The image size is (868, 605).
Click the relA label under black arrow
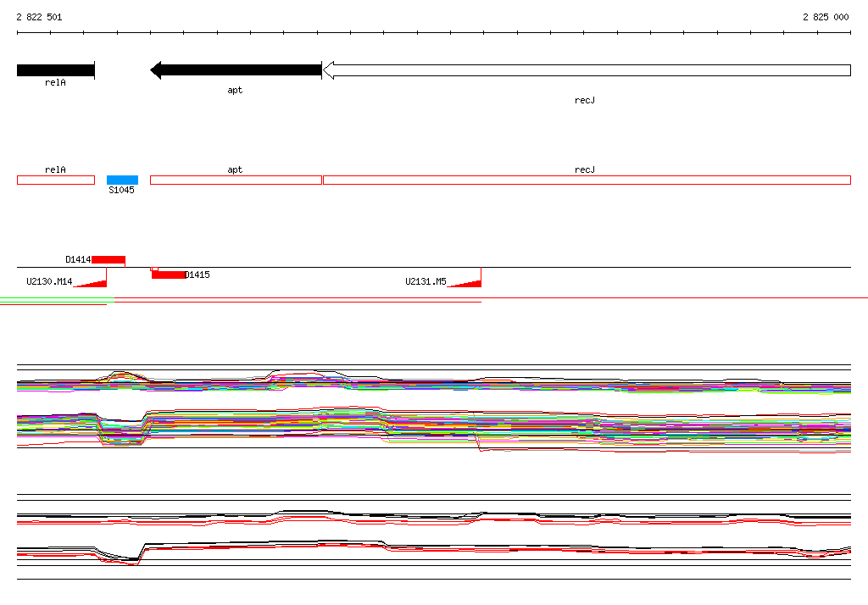click(55, 82)
